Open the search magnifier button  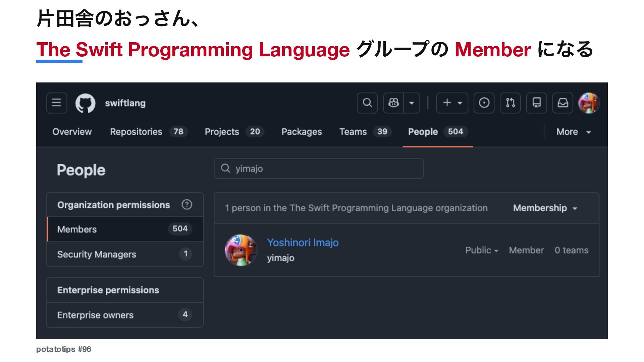(x=367, y=103)
